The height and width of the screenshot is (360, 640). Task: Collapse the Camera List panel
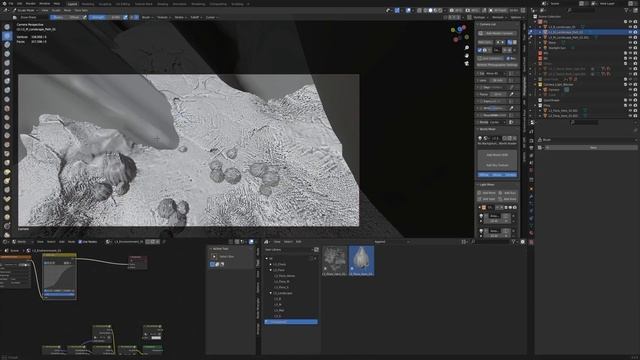[x=478, y=24]
